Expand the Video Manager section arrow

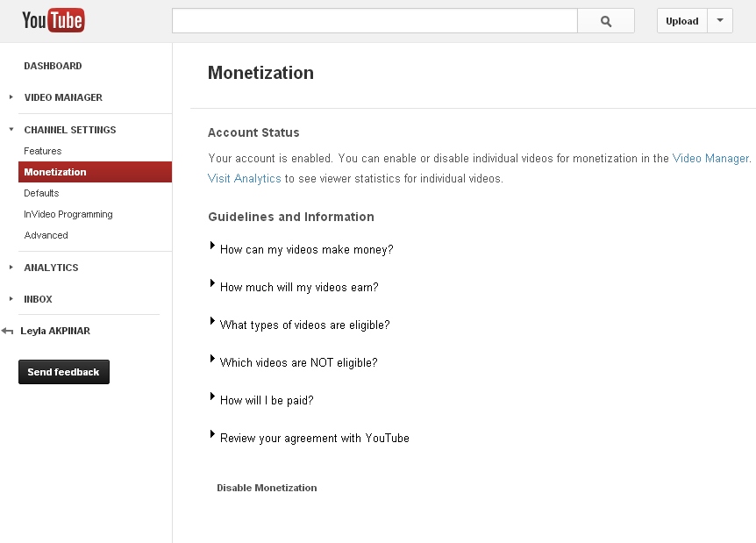(x=11, y=96)
